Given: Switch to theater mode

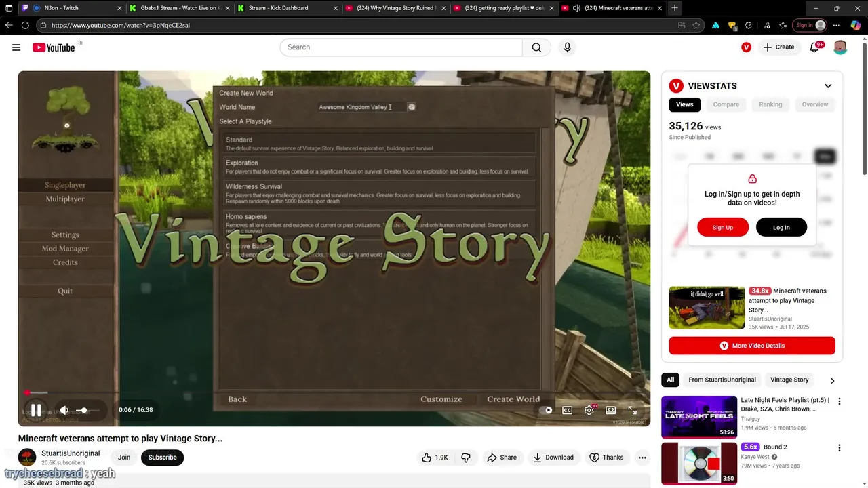Looking at the screenshot, I should pos(611,410).
